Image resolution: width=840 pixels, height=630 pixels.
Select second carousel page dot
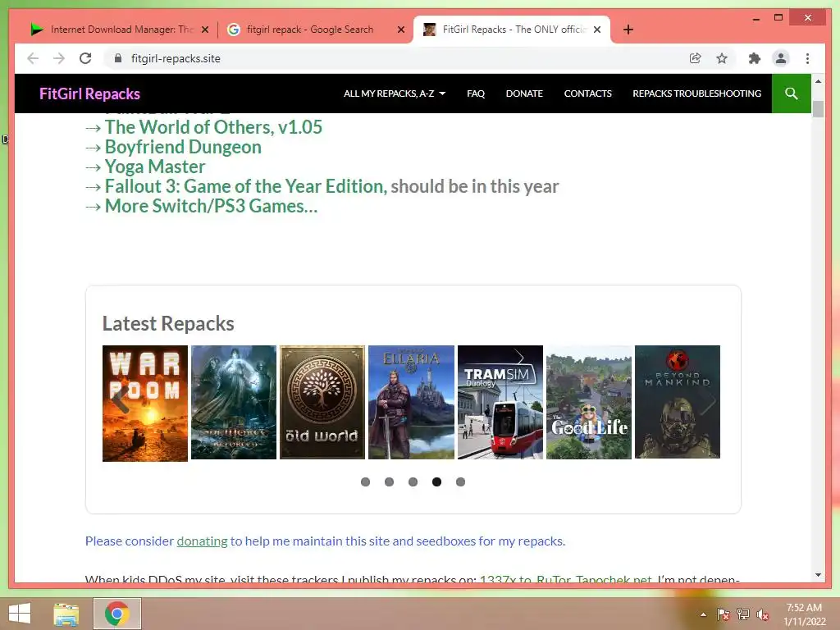389,482
